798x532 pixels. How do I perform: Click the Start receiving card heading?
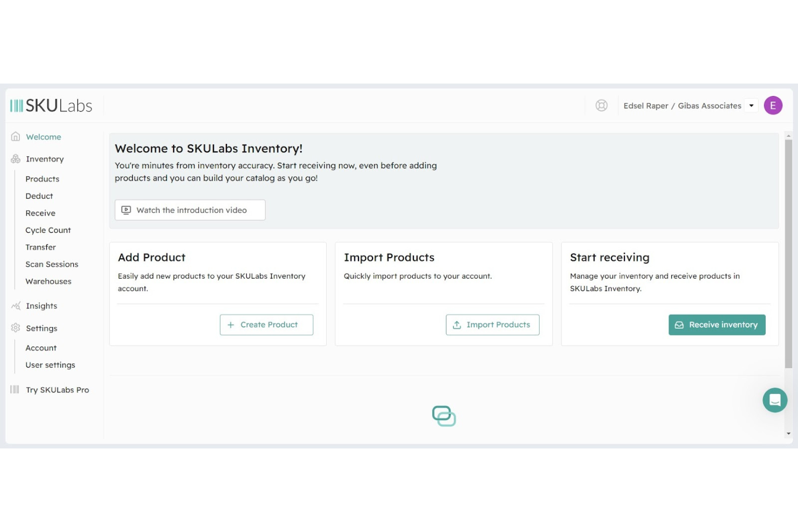(x=609, y=258)
